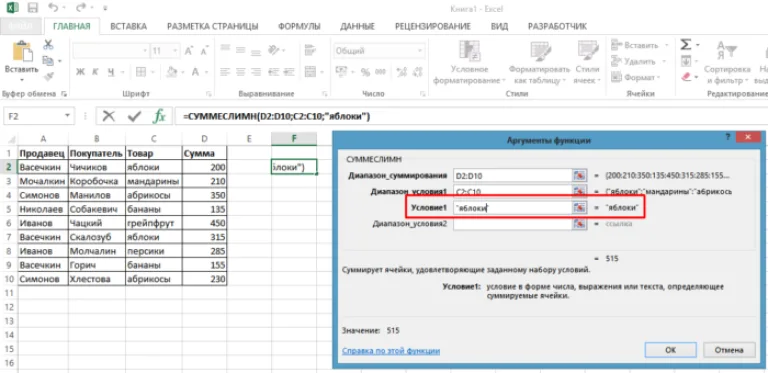
Task: Click the Fill down arrow icon
Action: (x=686, y=61)
